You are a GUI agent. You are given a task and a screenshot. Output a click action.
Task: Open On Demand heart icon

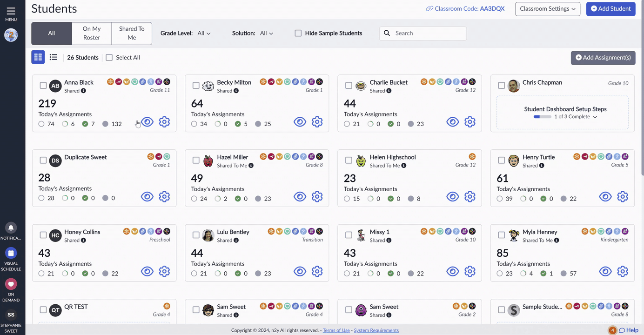click(11, 284)
